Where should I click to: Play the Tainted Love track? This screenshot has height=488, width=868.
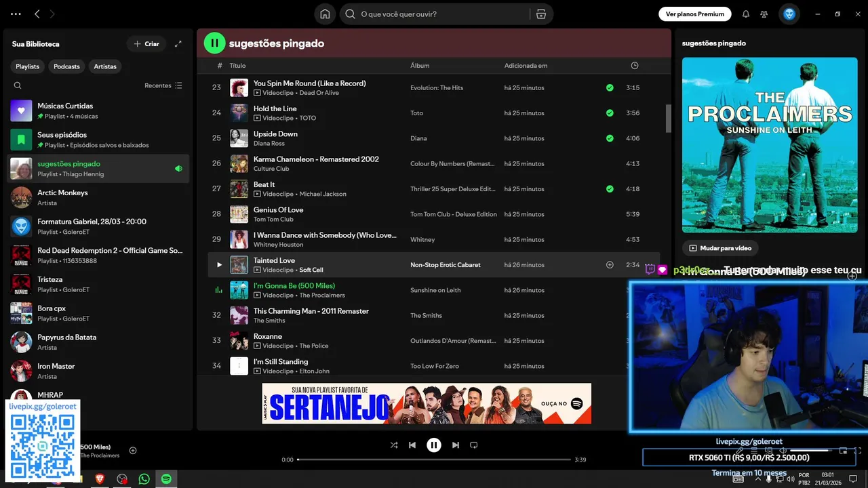[x=219, y=265]
